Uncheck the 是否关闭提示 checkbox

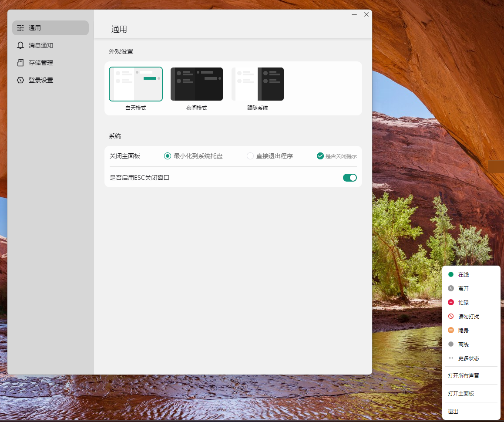[320, 156]
